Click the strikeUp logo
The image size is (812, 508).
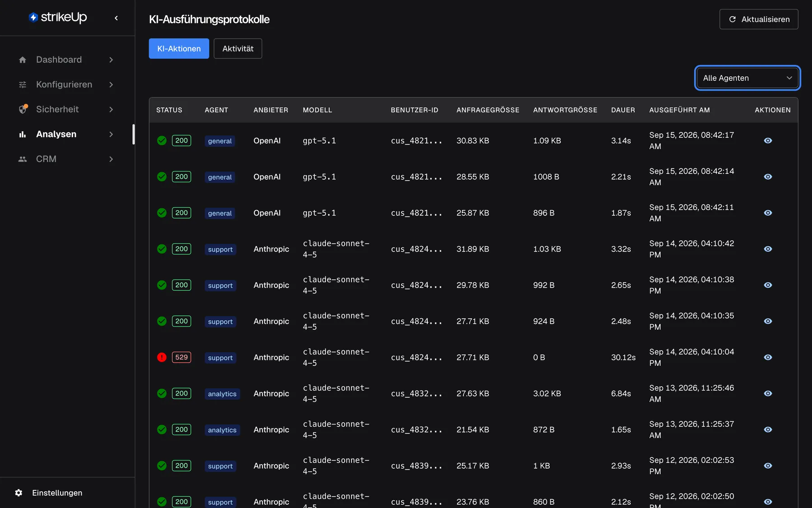[58, 17]
